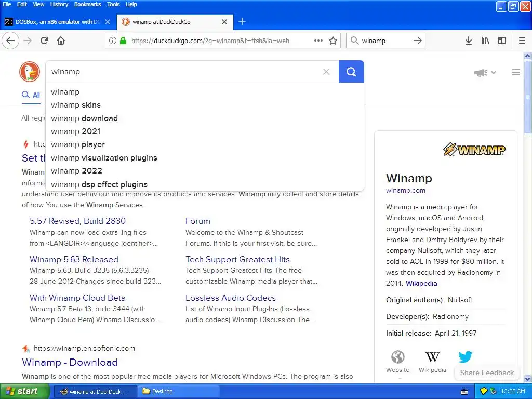Open the downloads panel
Viewport: 532px width, 399px height.
pos(469,41)
